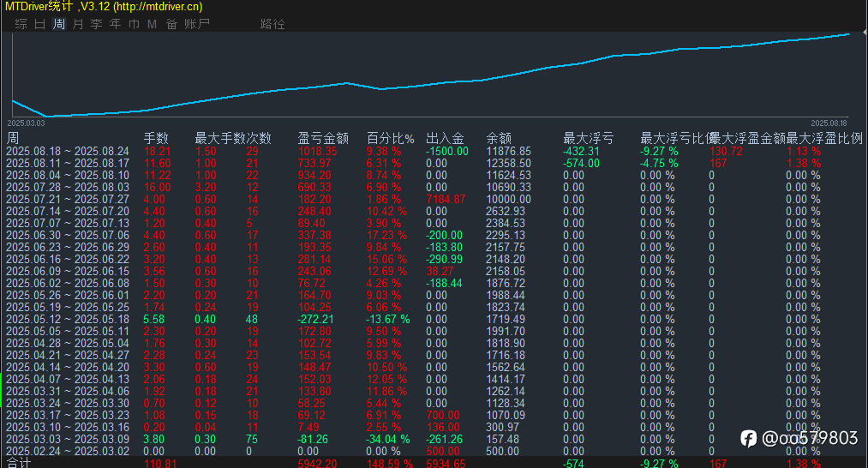Click the 最大手数 column header

click(x=219, y=138)
